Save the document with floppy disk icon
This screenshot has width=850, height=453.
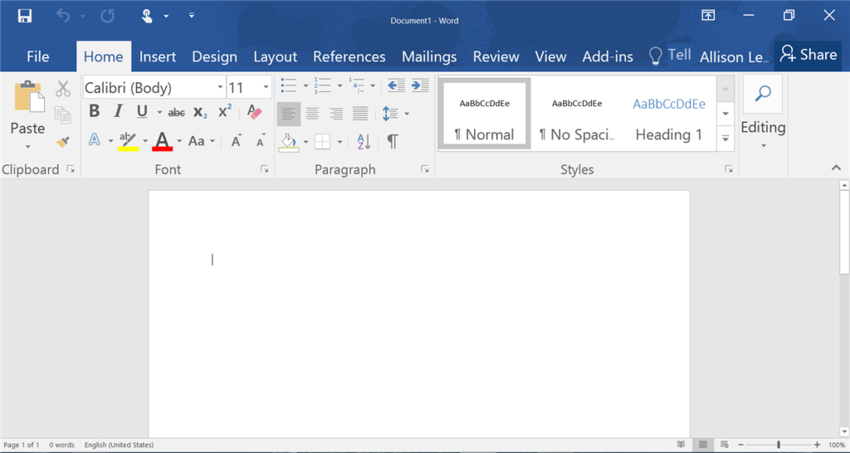[24, 16]
